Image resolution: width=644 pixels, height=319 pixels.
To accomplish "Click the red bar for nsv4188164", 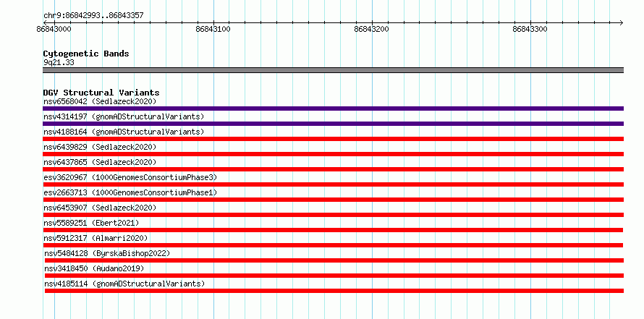I will [333, 139].
